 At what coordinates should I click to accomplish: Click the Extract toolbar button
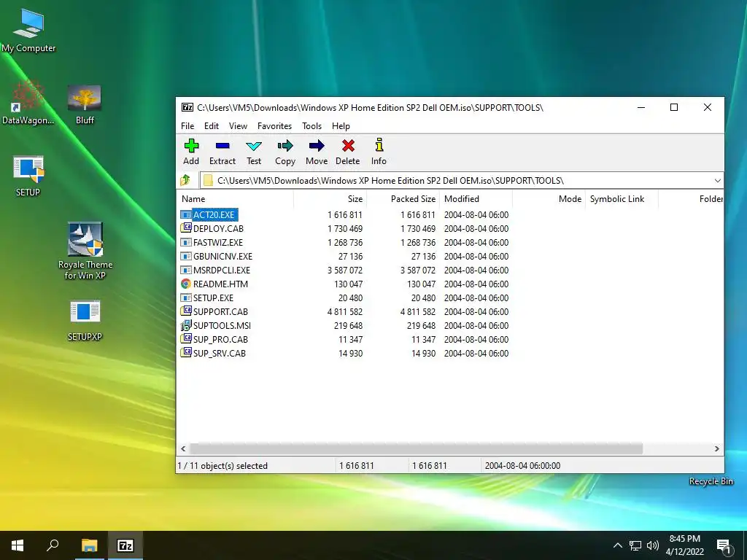(x=222, y=152)
